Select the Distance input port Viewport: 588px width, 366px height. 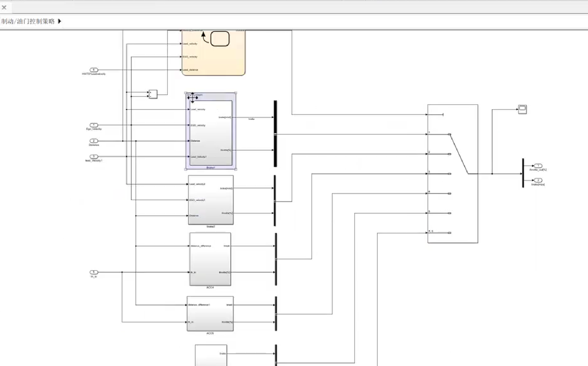94,141
